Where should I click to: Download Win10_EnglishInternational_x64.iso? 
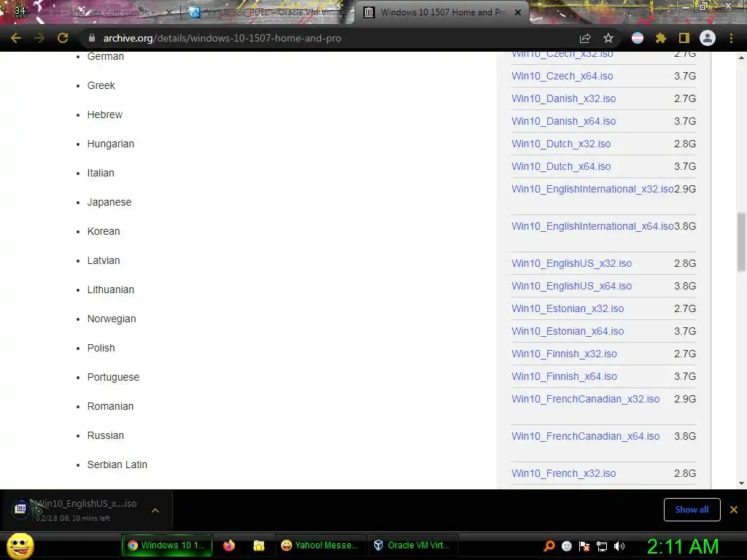pyautogui.click(x=592, y=226)
